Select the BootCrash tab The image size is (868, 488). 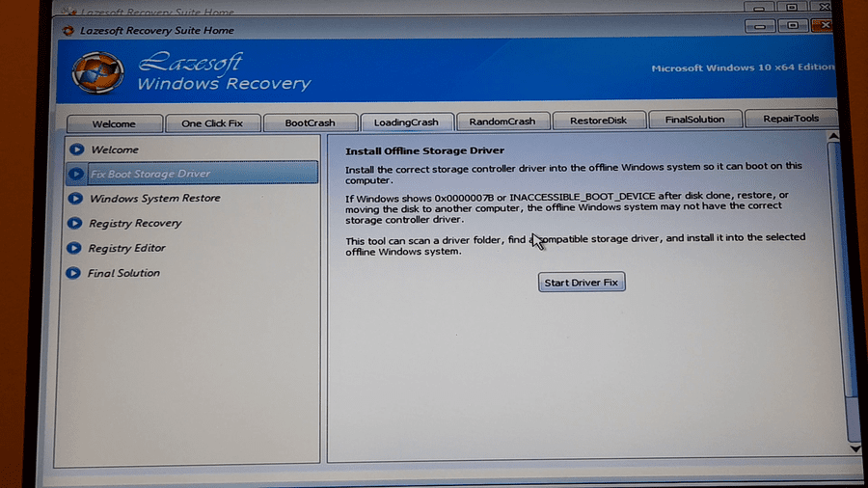(310, 122)
